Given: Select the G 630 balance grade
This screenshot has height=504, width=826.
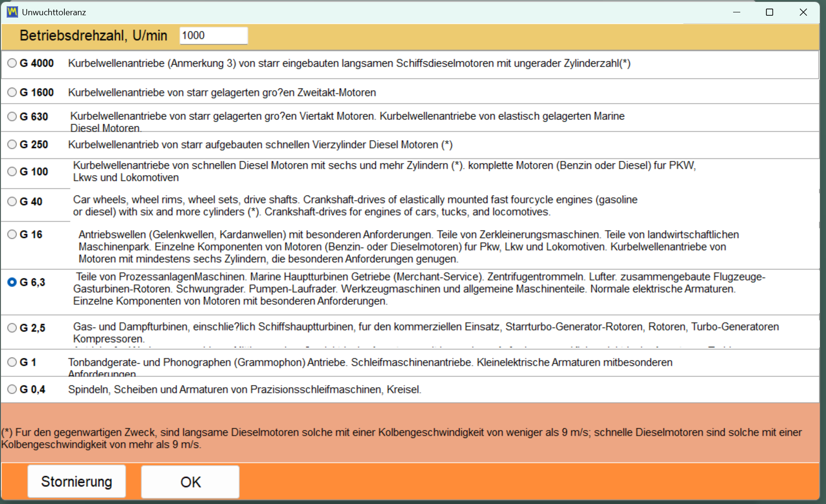Looking at the screenshot, I should click(x=12, y=117).
